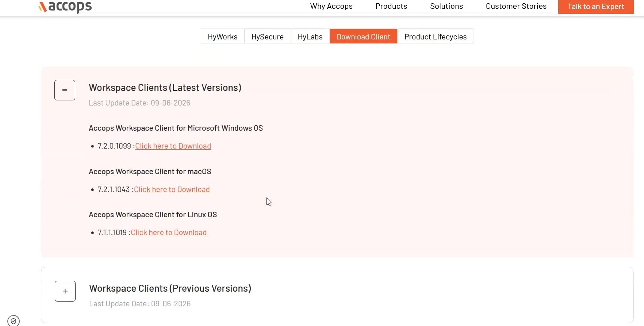This screenshot has width=644, height=326.
Task: Click the Accops Workspace Client for Microsoft Windows OS text
Action: pyautogui.click(x=176, y=128)
